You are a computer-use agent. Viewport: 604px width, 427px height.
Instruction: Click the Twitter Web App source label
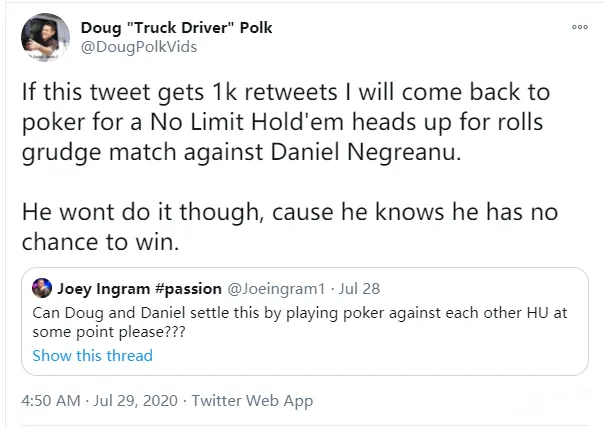tap(252, 400)
